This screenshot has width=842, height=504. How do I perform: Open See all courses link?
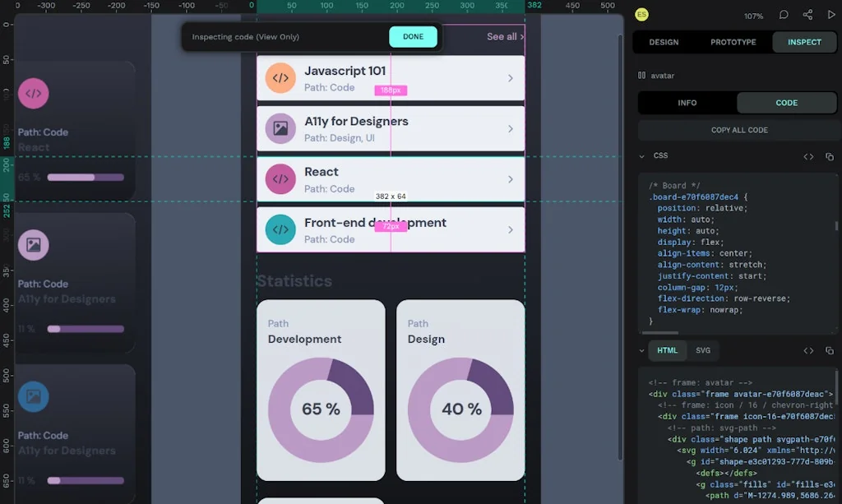(x=502, y=37)
